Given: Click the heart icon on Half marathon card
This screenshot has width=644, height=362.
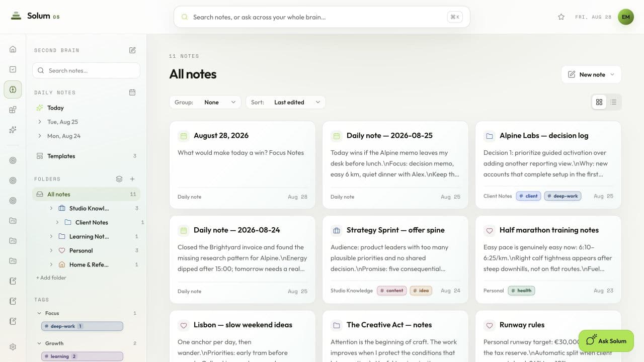Looking at the screenshot, I should (x=489, y=230).
